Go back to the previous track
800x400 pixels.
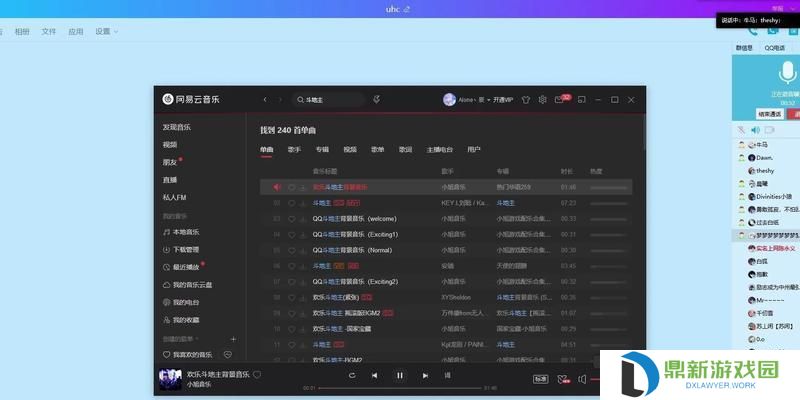coord(374,376)
